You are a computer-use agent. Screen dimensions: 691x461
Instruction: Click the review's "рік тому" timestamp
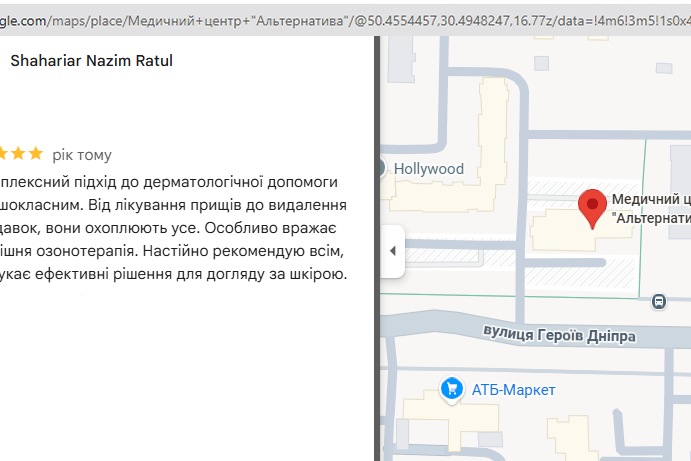[x=82, y=155]
